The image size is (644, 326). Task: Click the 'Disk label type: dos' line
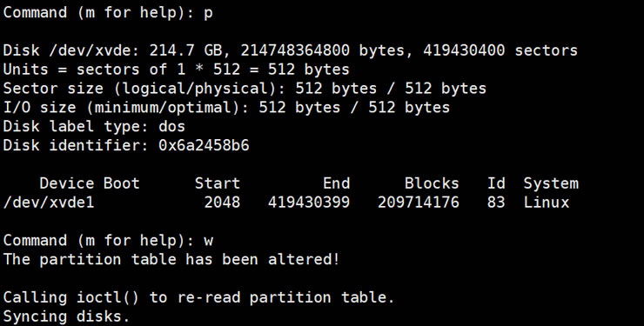[x=94, y=127]
